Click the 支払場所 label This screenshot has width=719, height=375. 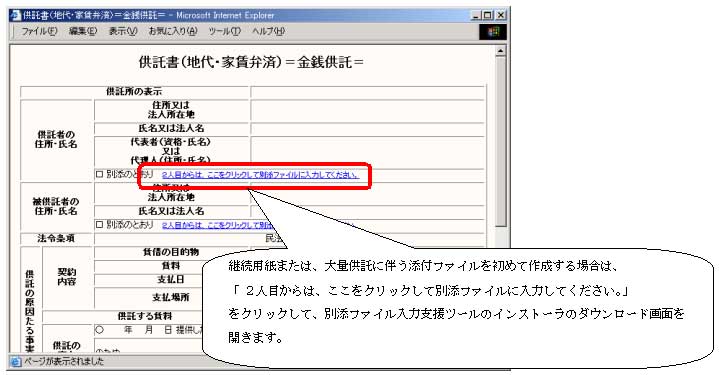[x=171, y=298]
